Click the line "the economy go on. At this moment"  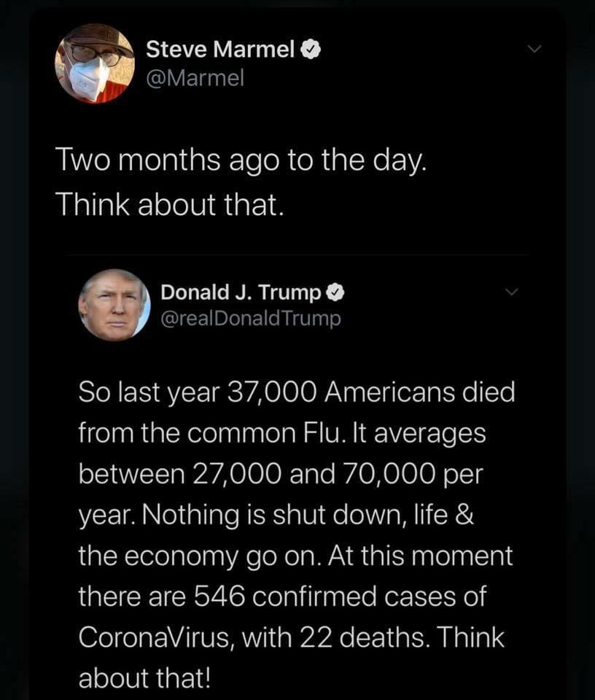click(x=296, y=556)
